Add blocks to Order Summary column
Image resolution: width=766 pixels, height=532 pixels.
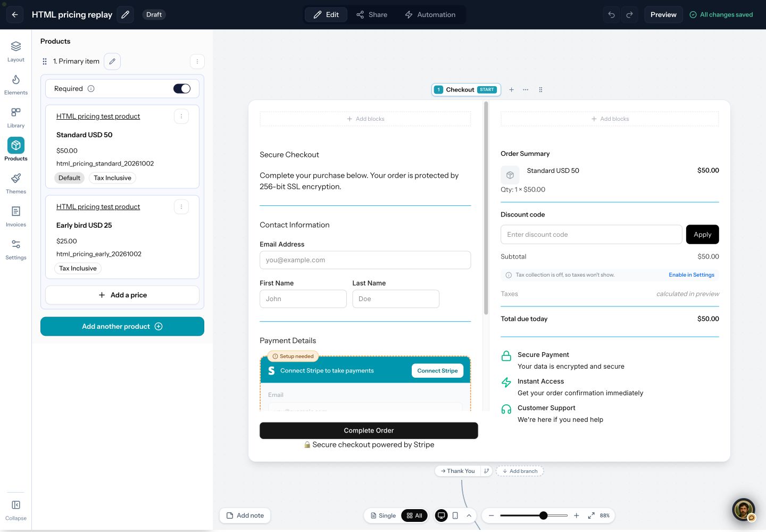pyautogui.click(x=610, y=119)
